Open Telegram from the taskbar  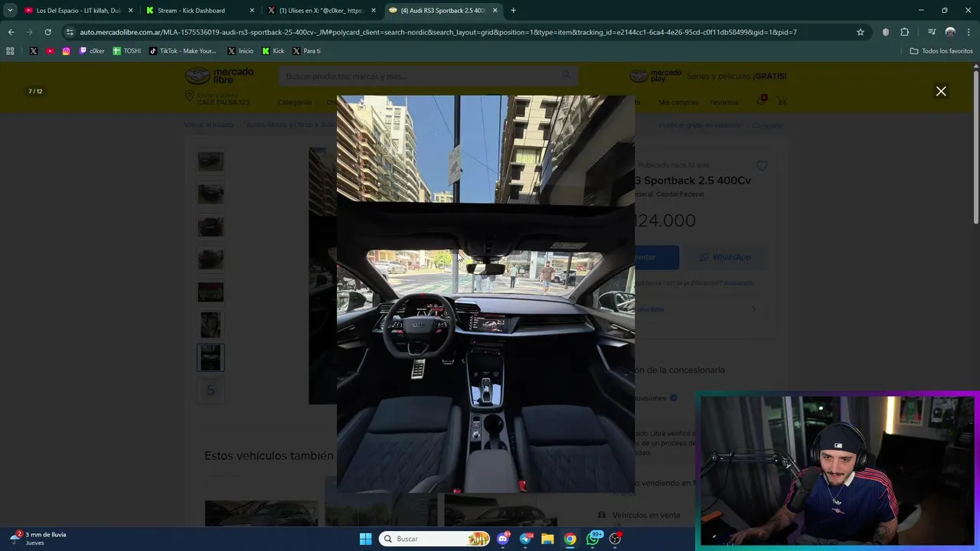525,539
